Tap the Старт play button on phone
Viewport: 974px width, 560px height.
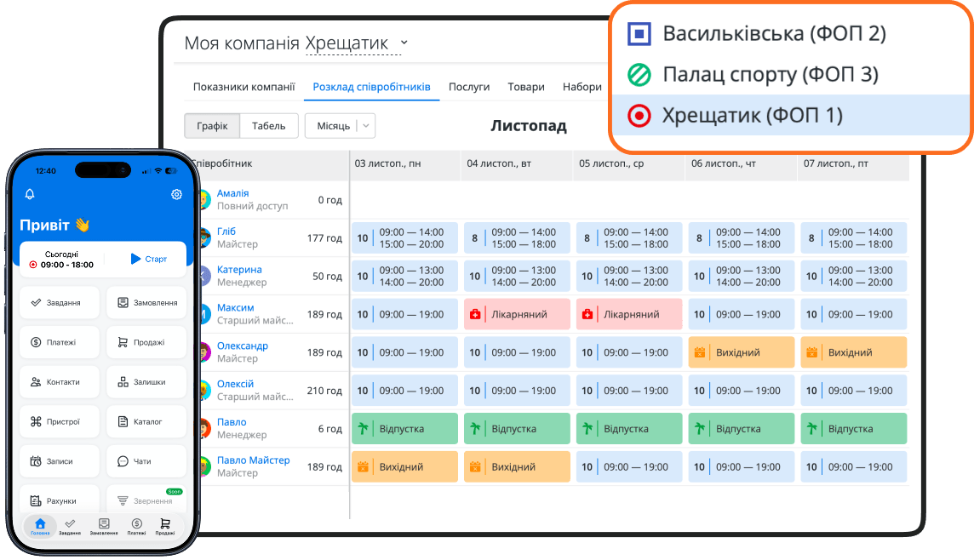tap(149, 259)
